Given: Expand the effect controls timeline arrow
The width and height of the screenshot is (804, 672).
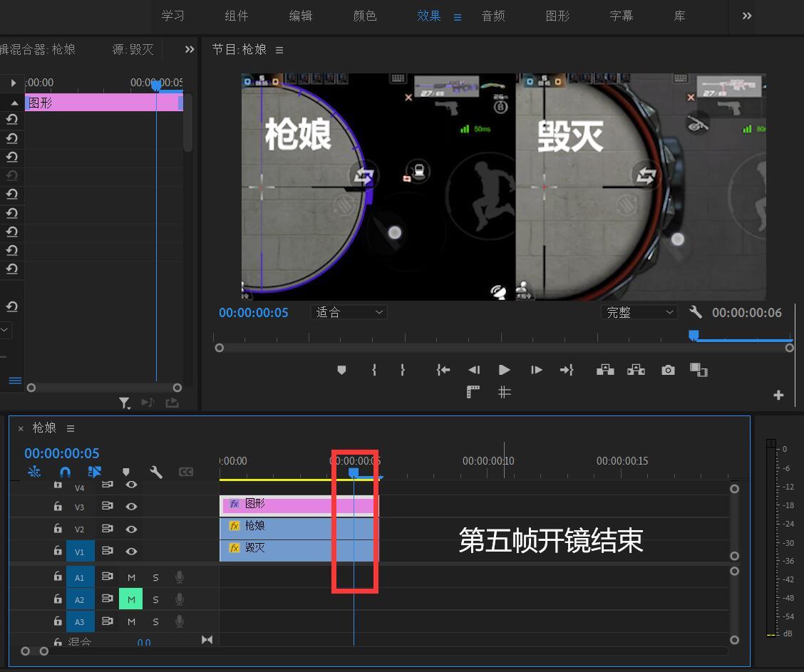Looking at the screenshot, I should [x=14, y=83].
